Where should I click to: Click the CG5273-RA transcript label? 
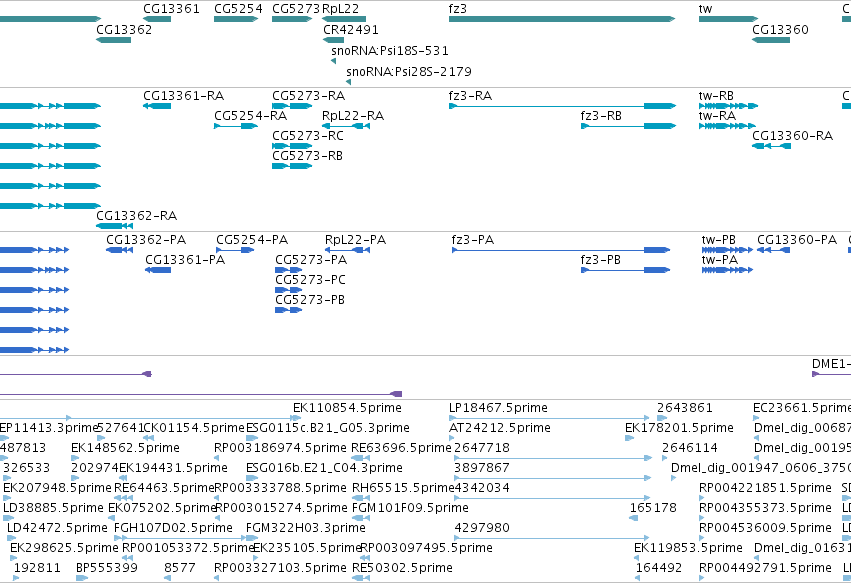(x=308, y=96)
